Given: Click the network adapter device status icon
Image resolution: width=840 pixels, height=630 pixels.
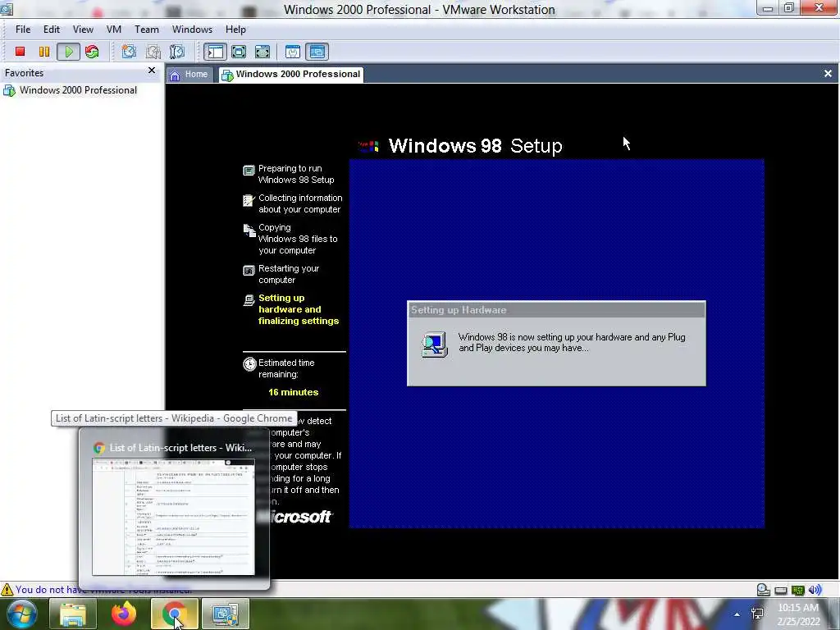Looking at the screenshot, I should [x=798, y=591].
